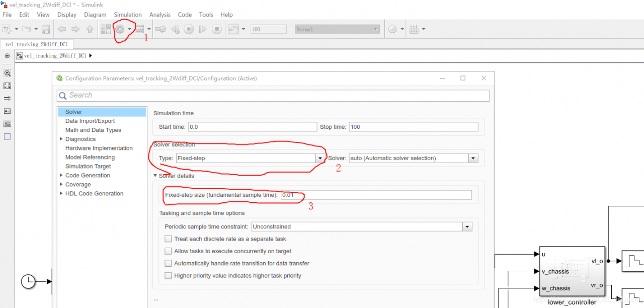Expand the Diagnostics tree node

pyautogui.click(x=61, y=139)
